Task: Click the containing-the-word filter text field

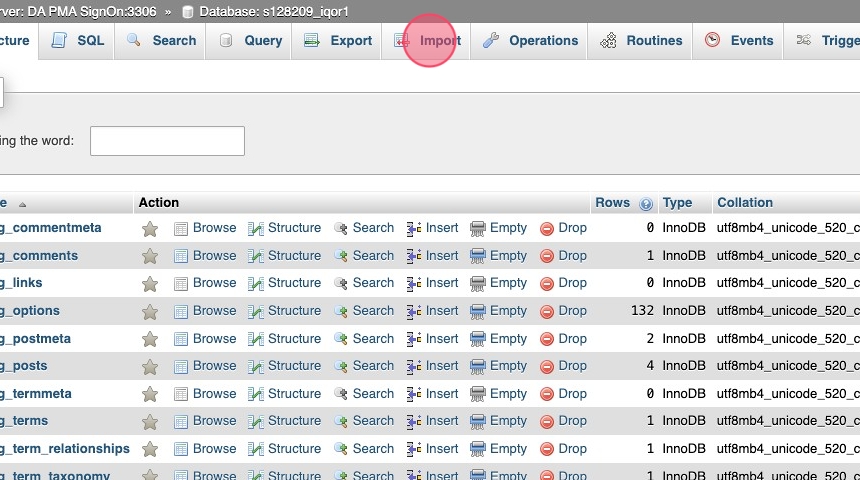Action: click(x=167, y=141)
